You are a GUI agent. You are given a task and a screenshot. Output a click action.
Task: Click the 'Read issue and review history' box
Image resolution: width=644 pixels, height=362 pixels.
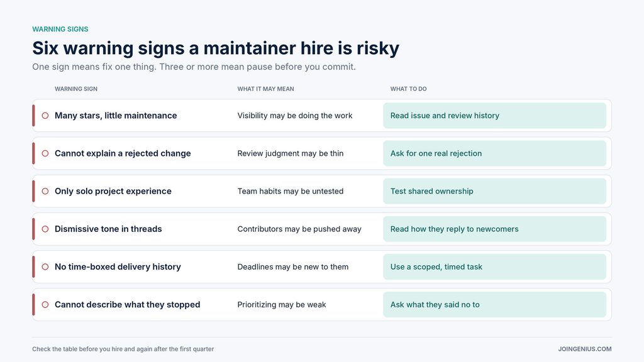(494, 116)
